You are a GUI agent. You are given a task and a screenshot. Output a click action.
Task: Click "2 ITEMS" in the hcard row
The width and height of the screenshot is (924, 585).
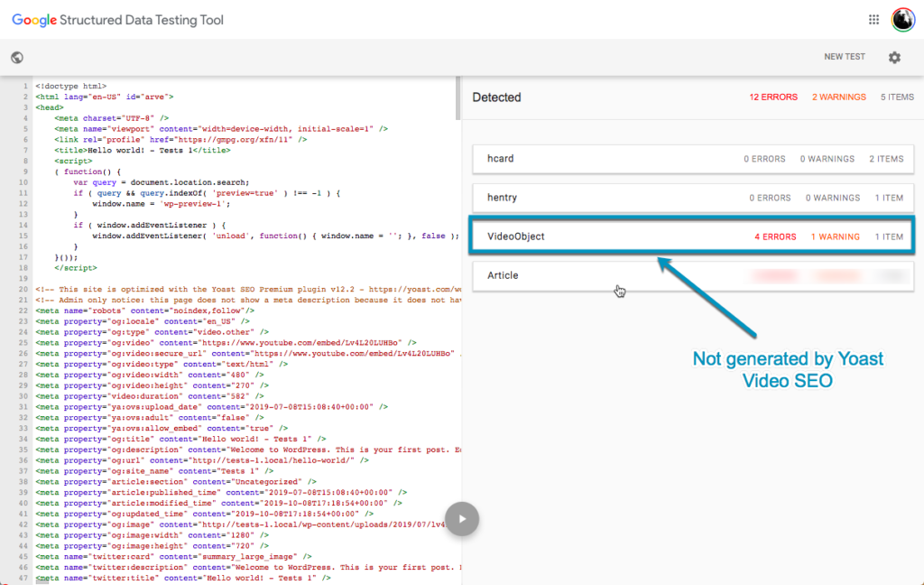pyautogui.click(x=886, y=159)
